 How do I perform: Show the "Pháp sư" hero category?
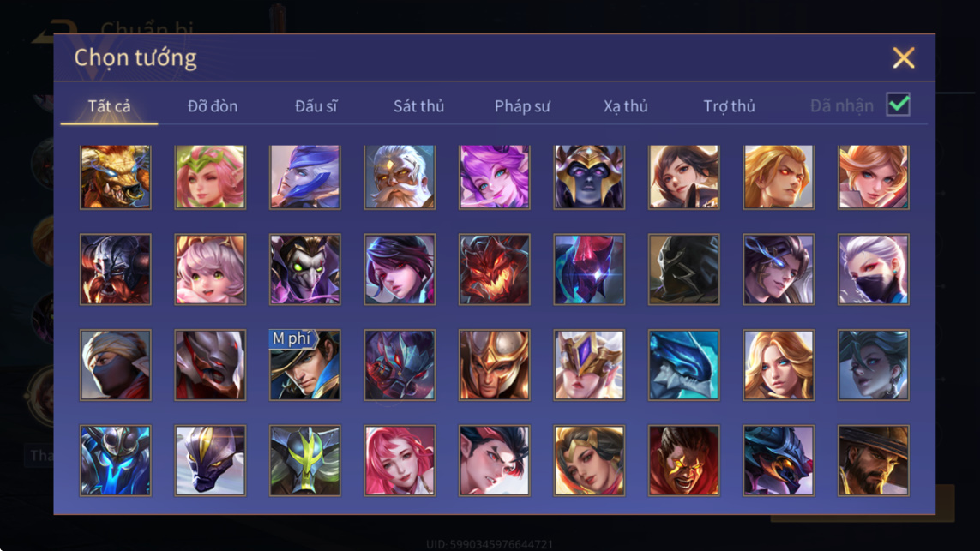(x=522, y=106)
